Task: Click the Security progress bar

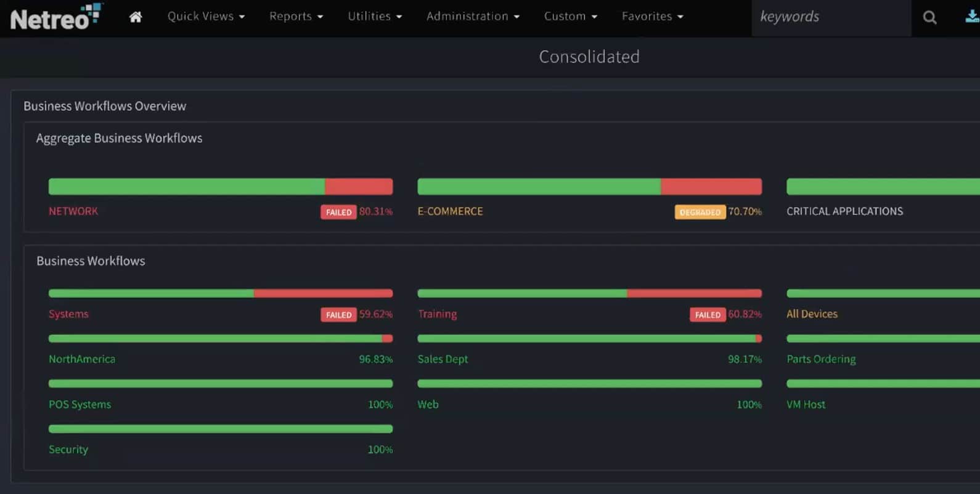Action: coord(221,429)
